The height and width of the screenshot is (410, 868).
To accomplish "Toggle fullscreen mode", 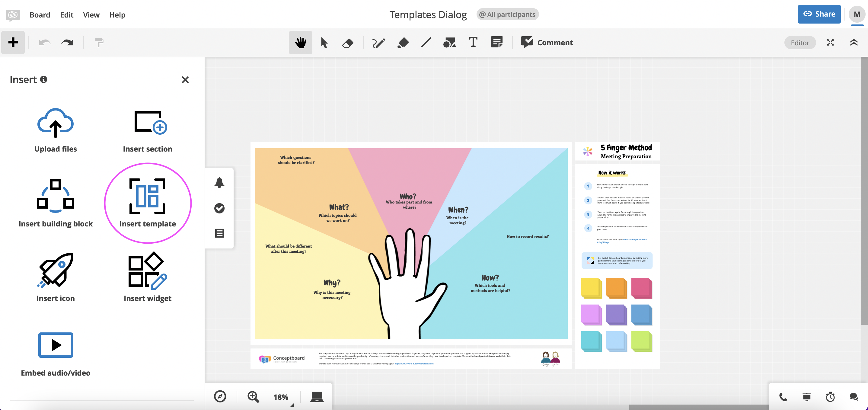I will 830,43.
